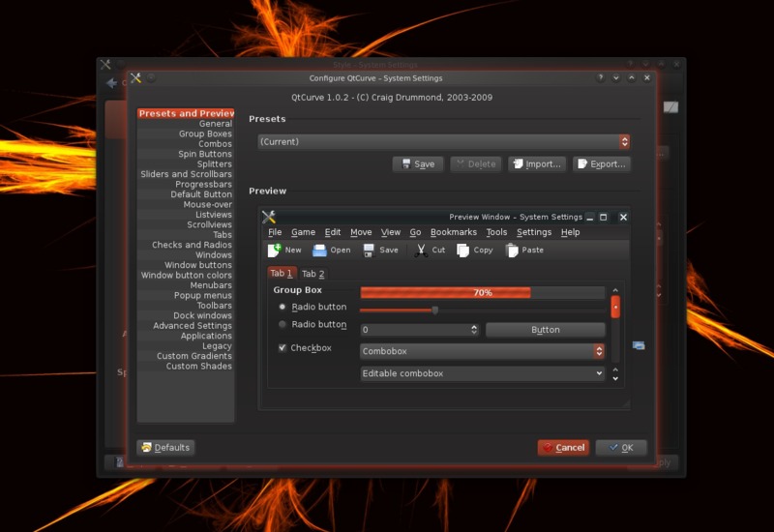This screenshot has width=774, height=532.
Task: Open the Move menu
Action: click(x=361, y=232)
